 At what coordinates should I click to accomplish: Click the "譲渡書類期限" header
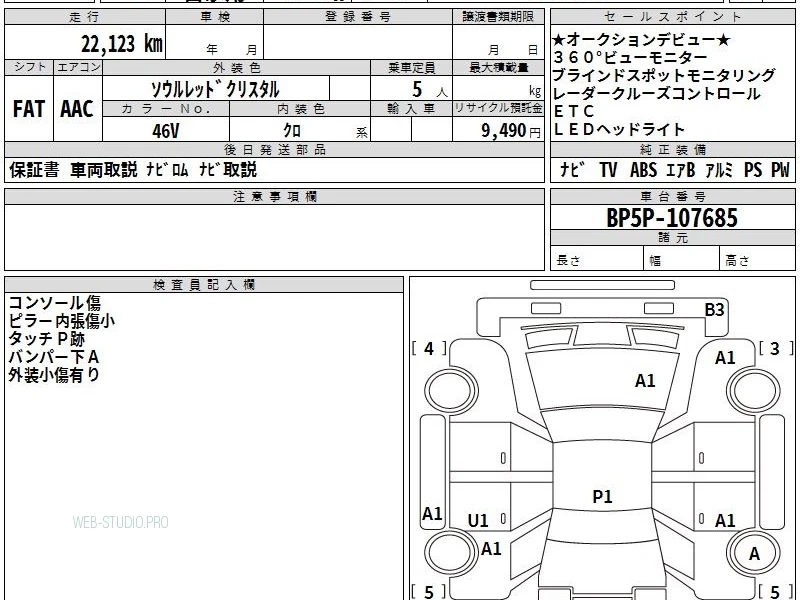coord(498,17)
